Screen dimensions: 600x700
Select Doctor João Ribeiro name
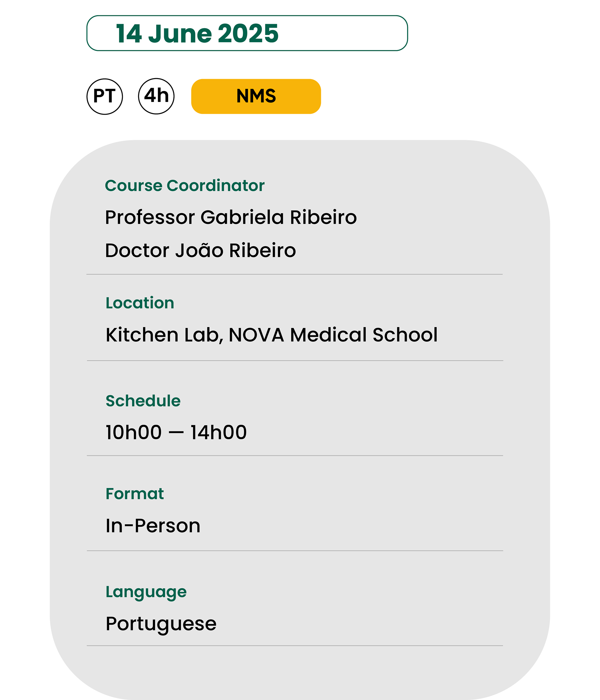tap(201, 250)
